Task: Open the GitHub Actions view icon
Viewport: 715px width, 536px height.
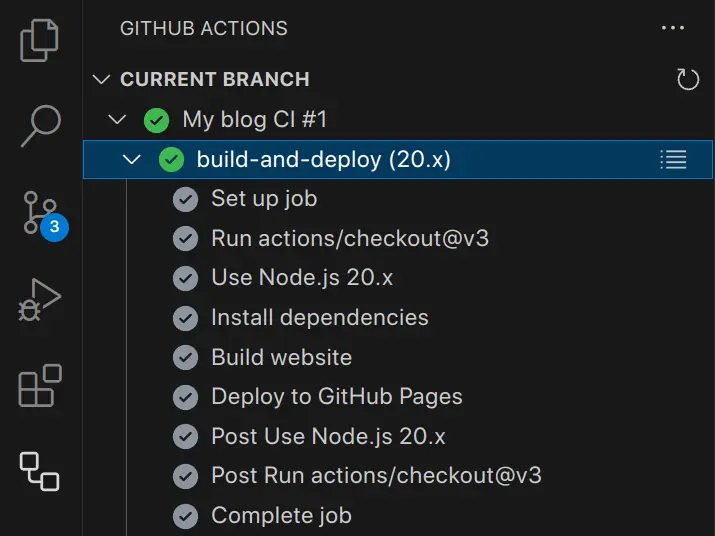Action: click(40, 471)
